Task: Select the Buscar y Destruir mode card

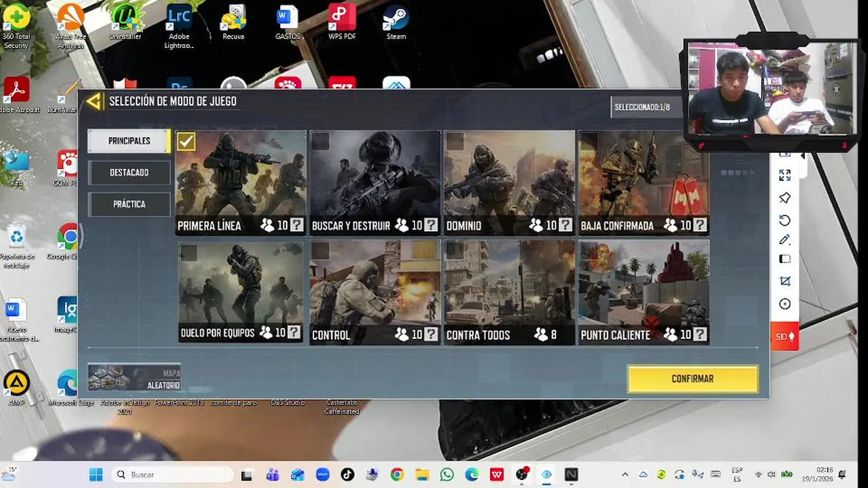Action: tap(375, 183)
